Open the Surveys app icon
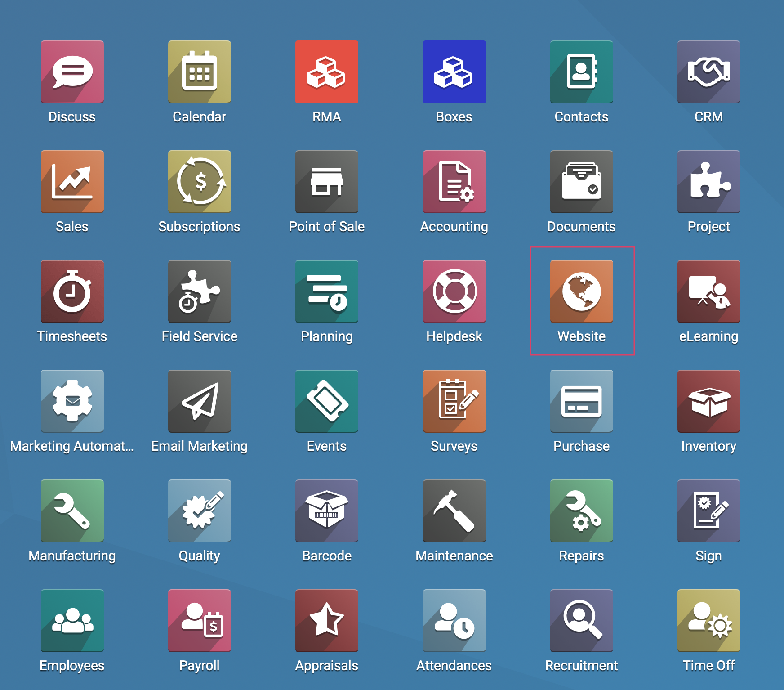 454,401
